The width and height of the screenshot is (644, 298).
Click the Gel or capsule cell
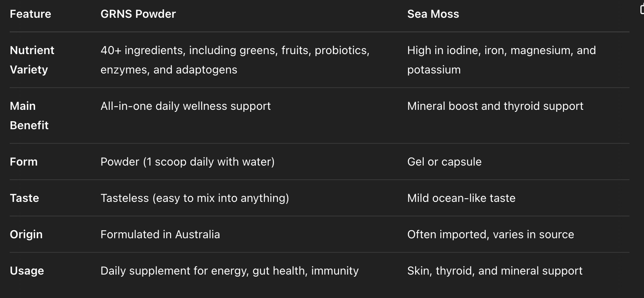pos(444,162)
